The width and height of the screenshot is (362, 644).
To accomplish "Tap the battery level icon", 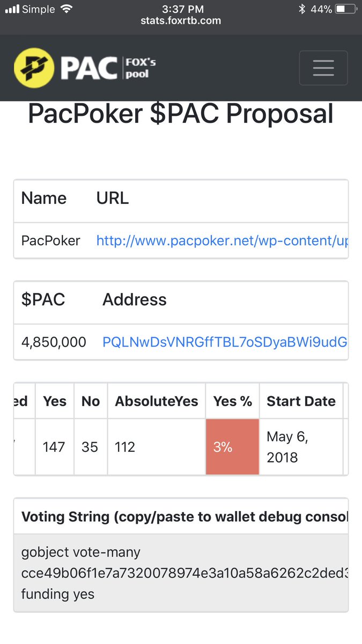I will pyautogui.click(x=345, y=9).
